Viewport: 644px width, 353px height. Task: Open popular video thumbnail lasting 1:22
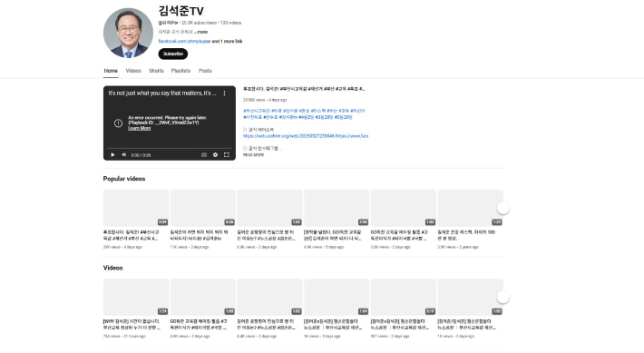pyautogui.click(x=471, y=208)
